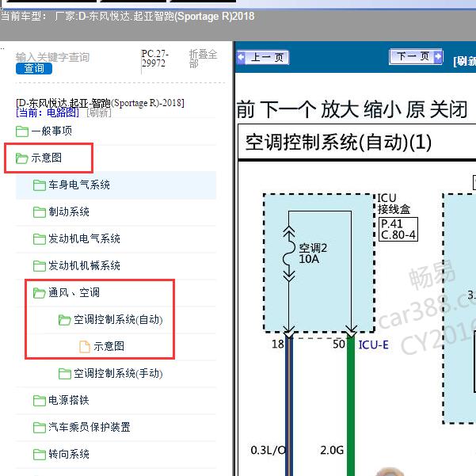Open the 汽车乘员保护装置 folder
476x476 pixels.
point(89,427)
